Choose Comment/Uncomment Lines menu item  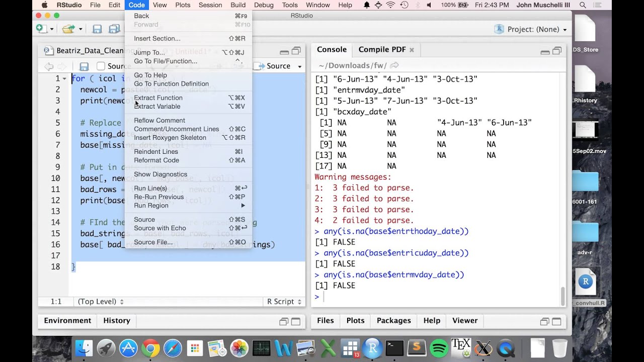point(188,129)
